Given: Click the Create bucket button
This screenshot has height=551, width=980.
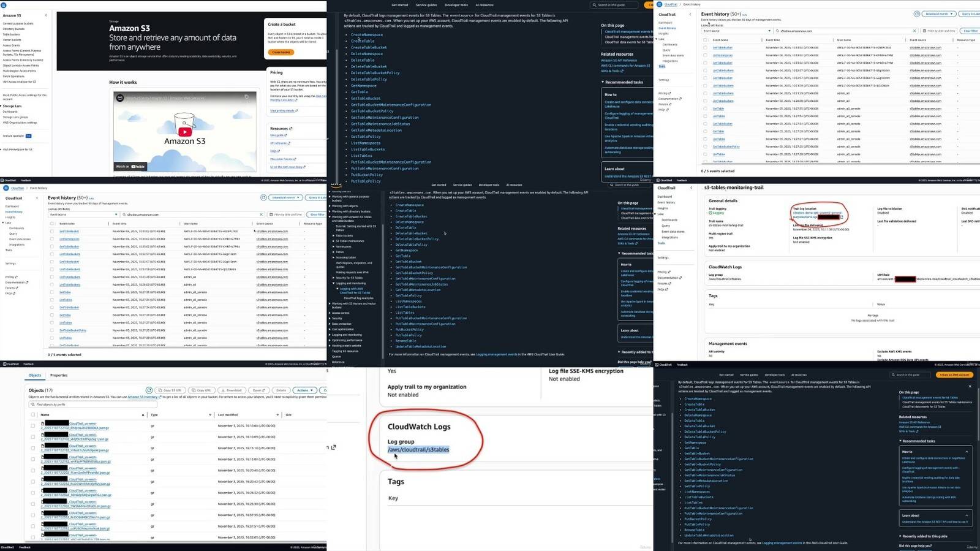Looking at the screenshot, I should tap(281, 52).
